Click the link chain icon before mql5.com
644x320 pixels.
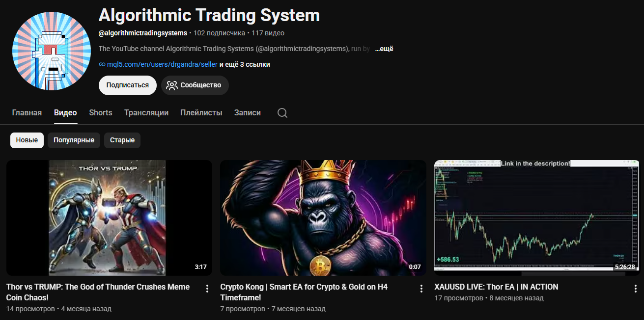[x=102, y=64]
